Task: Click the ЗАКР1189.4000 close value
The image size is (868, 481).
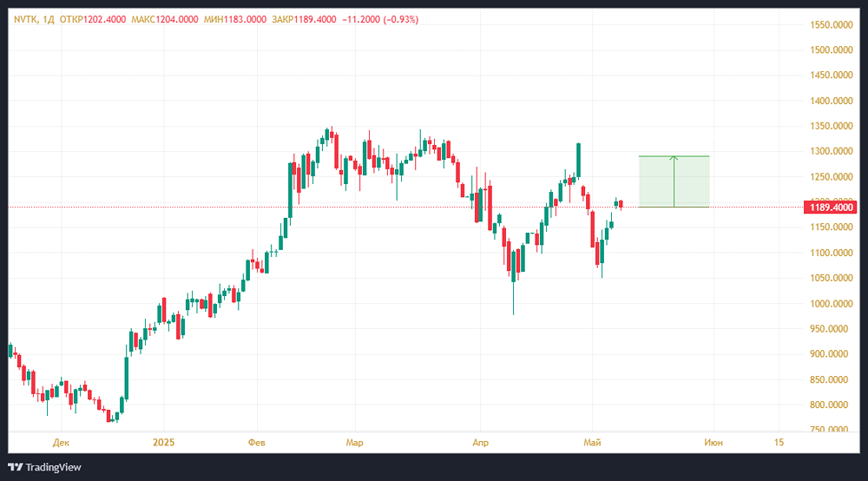Action: pyautogui.click(x=301, y=19)
